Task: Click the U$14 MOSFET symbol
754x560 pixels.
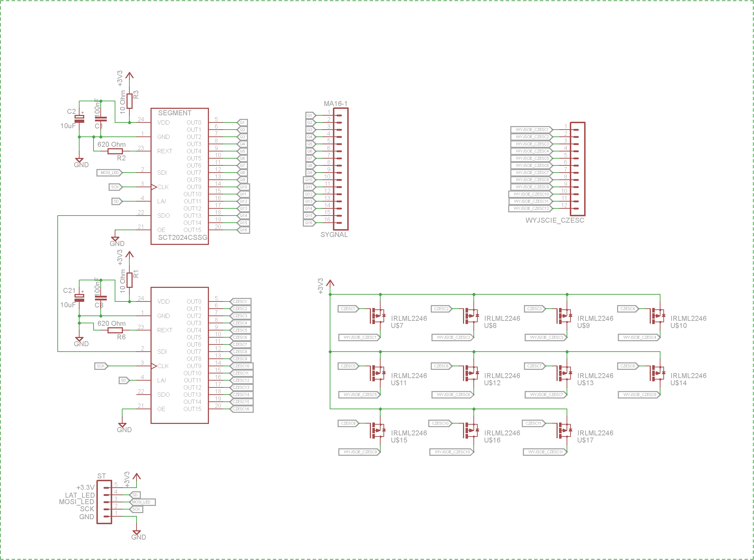Action: [x=657, y=373]
